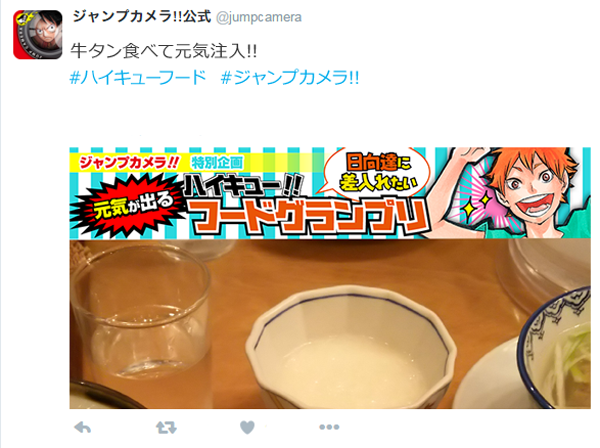Visit the @jumpcamera handle link
Viewport: 600px width, 448px height.
click(x=259, y=18)
